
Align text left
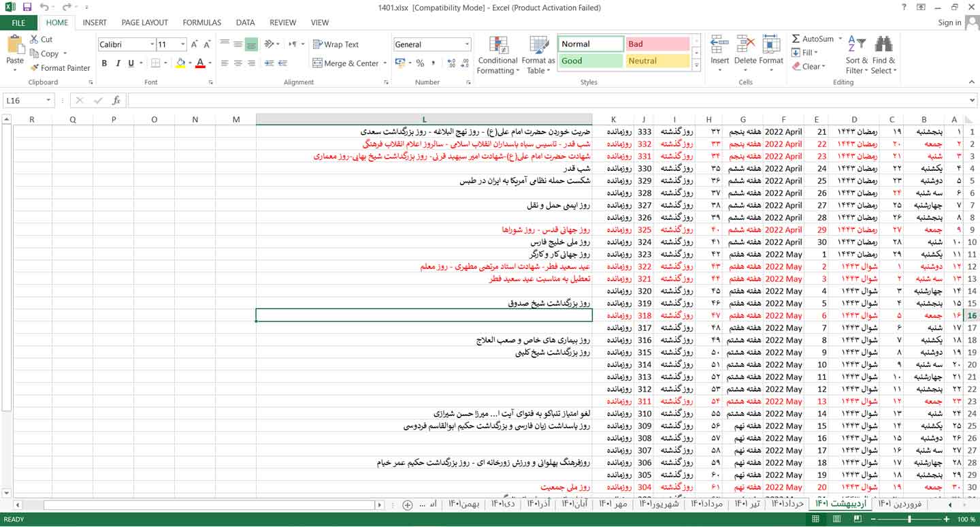click(225, 63)
